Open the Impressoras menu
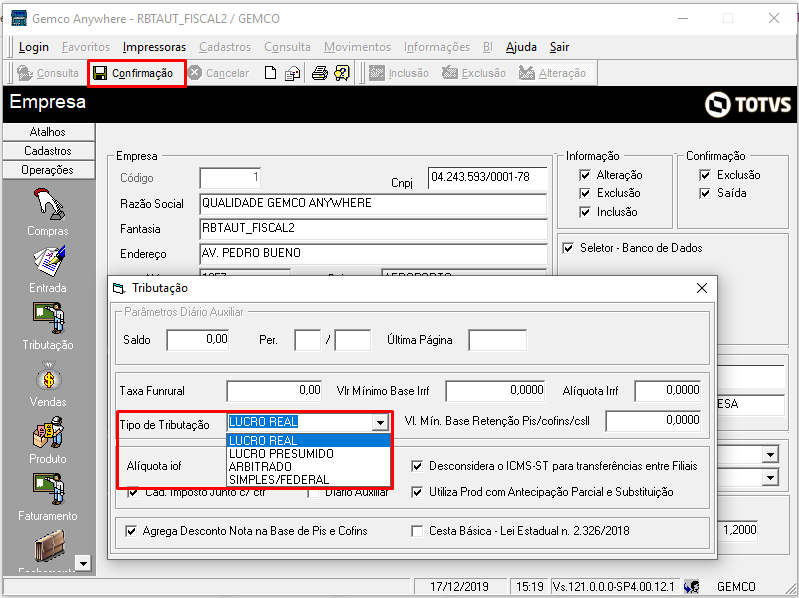Viewport: 799px width, 598px height. (x=154, y=47)
